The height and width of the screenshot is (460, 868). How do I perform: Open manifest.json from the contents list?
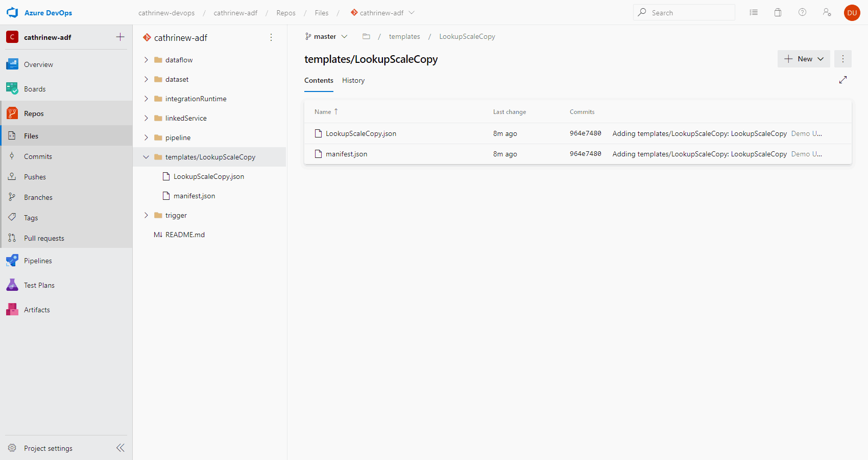[x=346, y=154]
